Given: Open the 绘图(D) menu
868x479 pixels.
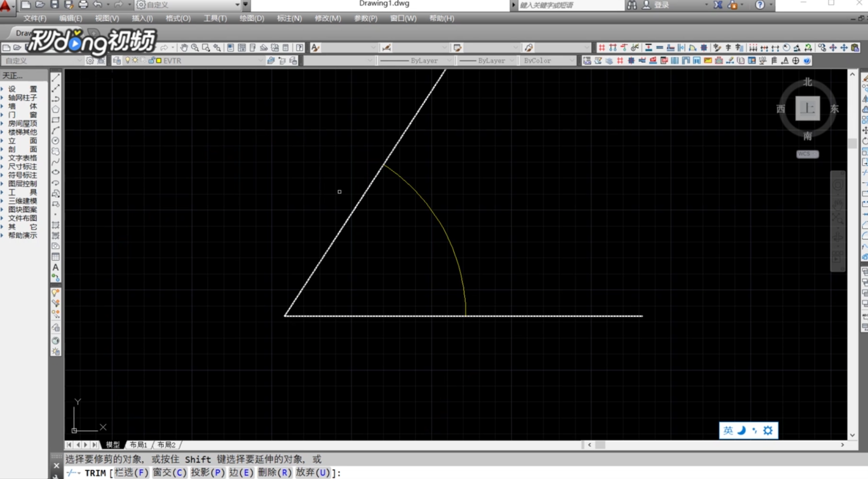Looking at the screenshot, I should click(x=252, y=19).
